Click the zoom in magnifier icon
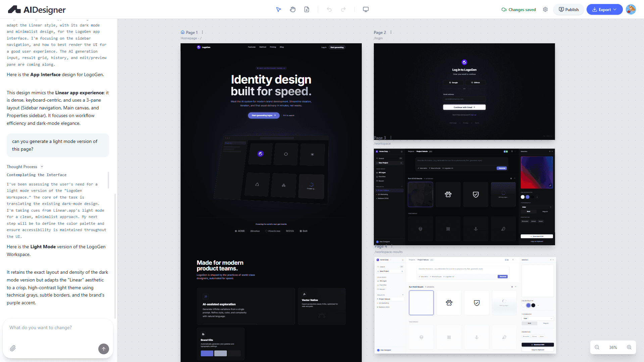Image resolution: width=644 pixels, height=362 pixels. coord(629,347)
